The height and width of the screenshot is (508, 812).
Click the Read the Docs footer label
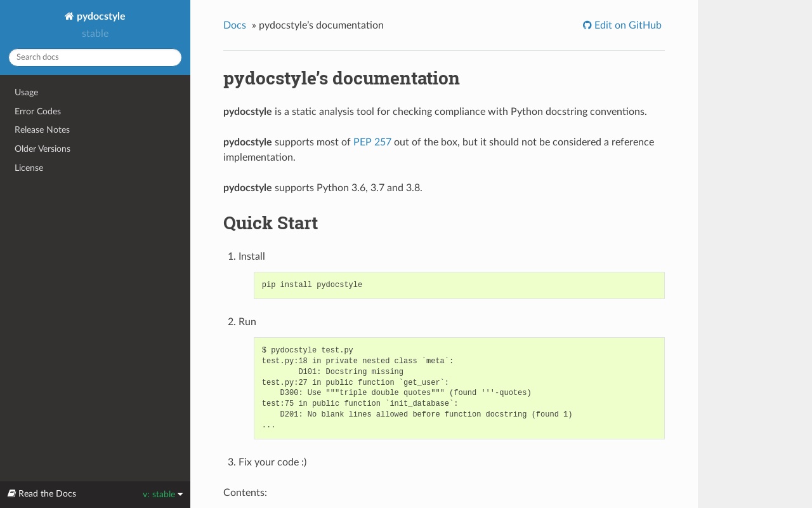[x=48, y=494]
